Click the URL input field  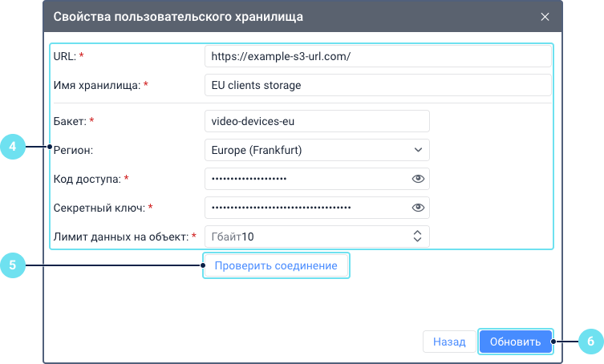pos(378,57)
